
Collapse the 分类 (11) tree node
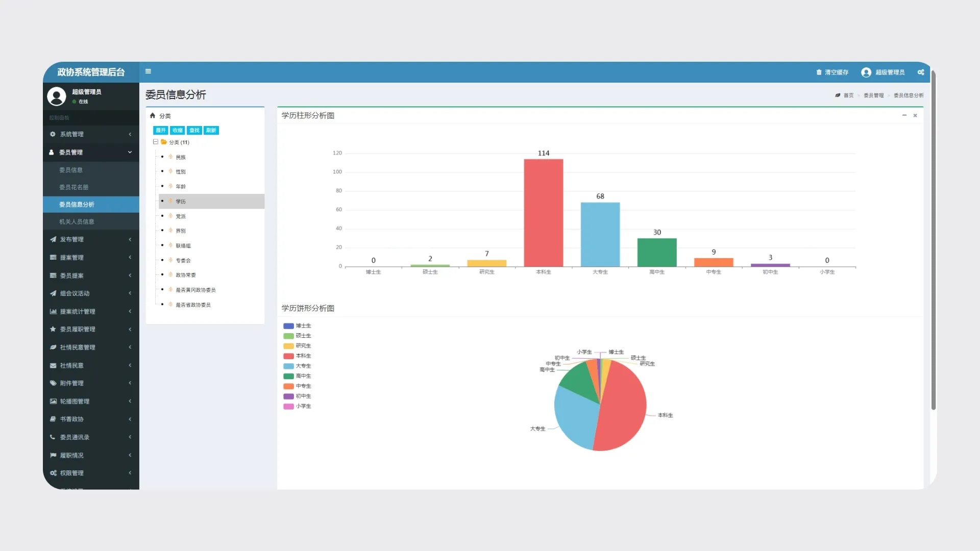click(156, 142)
